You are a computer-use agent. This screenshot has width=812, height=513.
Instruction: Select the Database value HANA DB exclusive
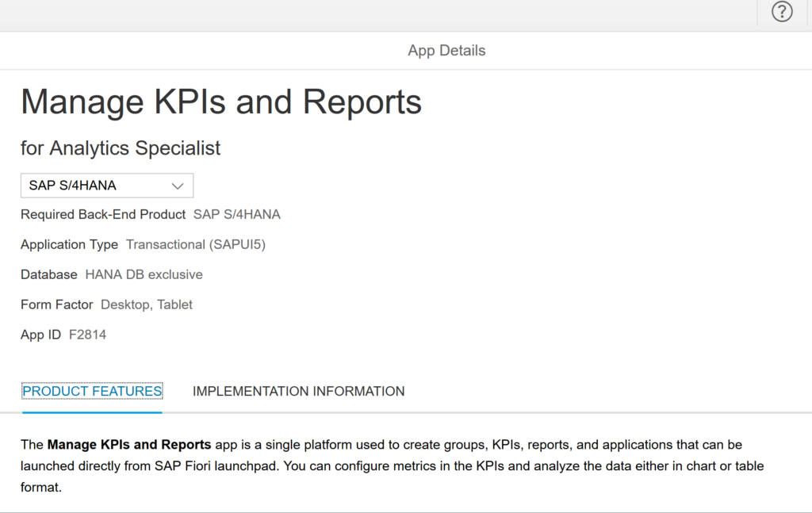[x=144, y=274]
